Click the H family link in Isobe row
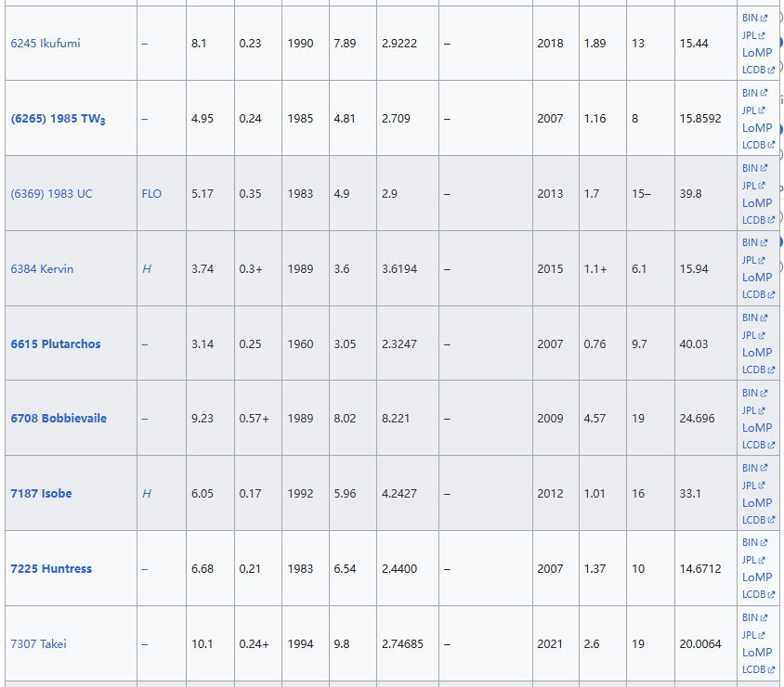 pyautogui.click(x=147, y=494)
